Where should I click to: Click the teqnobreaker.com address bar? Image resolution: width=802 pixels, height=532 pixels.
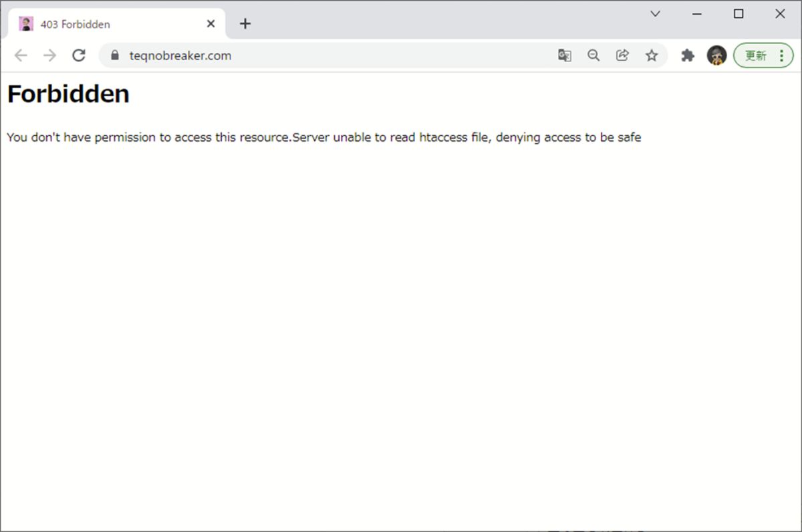point(334,55)
